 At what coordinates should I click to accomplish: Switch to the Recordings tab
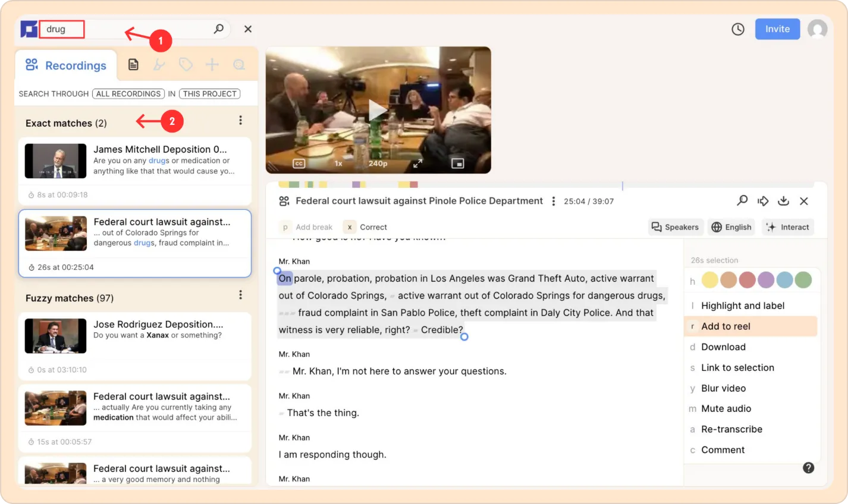coord(66,65)
